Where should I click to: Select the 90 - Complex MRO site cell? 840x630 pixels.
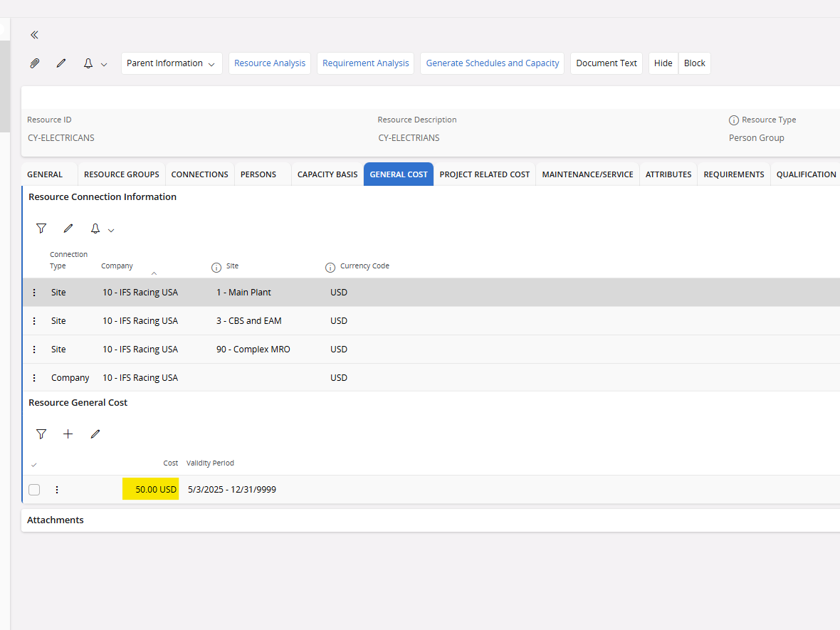253,350
